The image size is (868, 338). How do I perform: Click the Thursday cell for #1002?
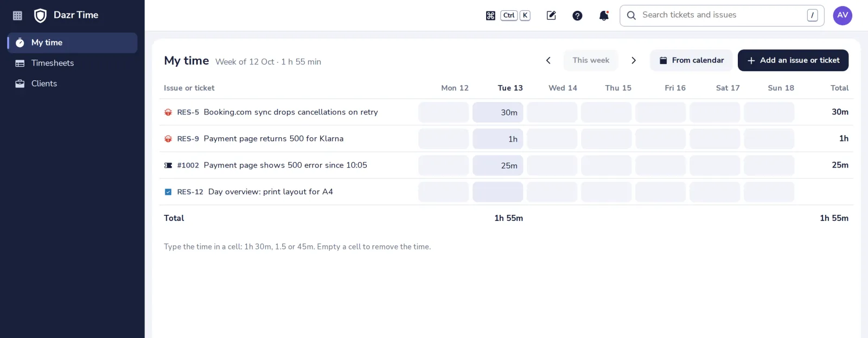607,165
